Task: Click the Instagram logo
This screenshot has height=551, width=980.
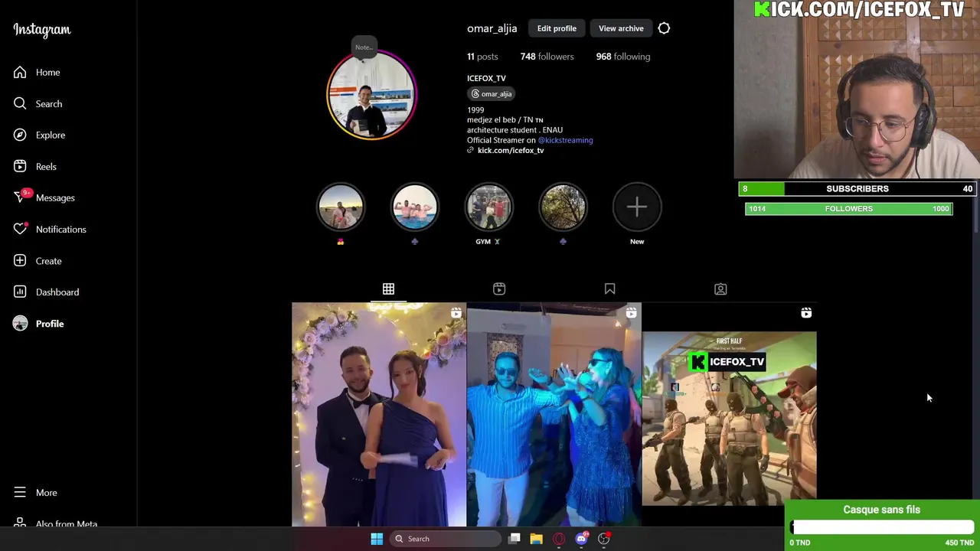Action: click(x=42, y=30)
